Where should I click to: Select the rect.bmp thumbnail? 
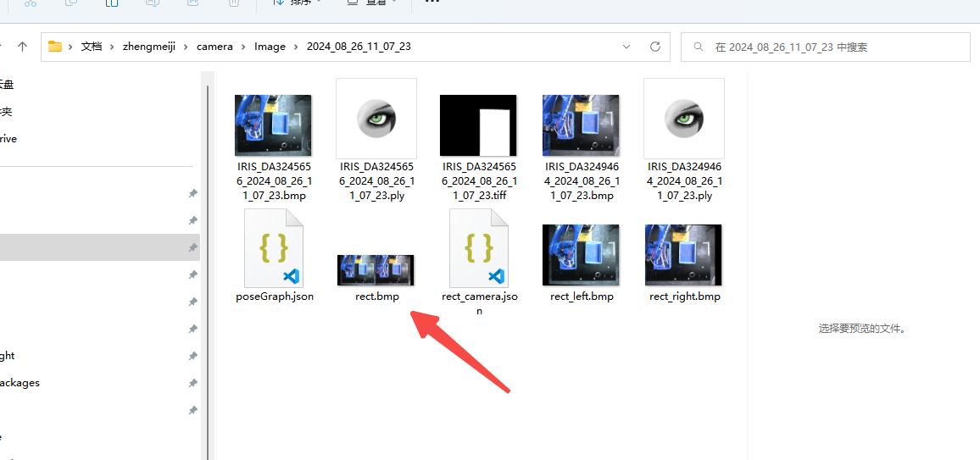coord(376,269)
